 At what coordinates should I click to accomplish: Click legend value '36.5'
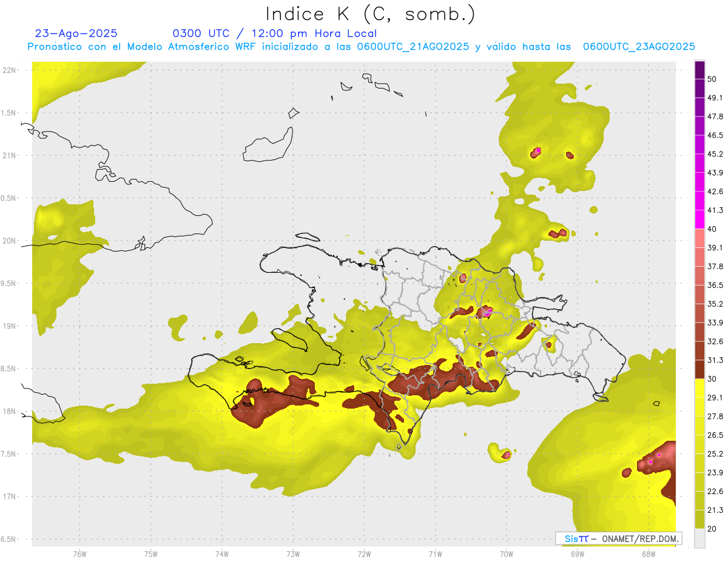click(715, 285)
